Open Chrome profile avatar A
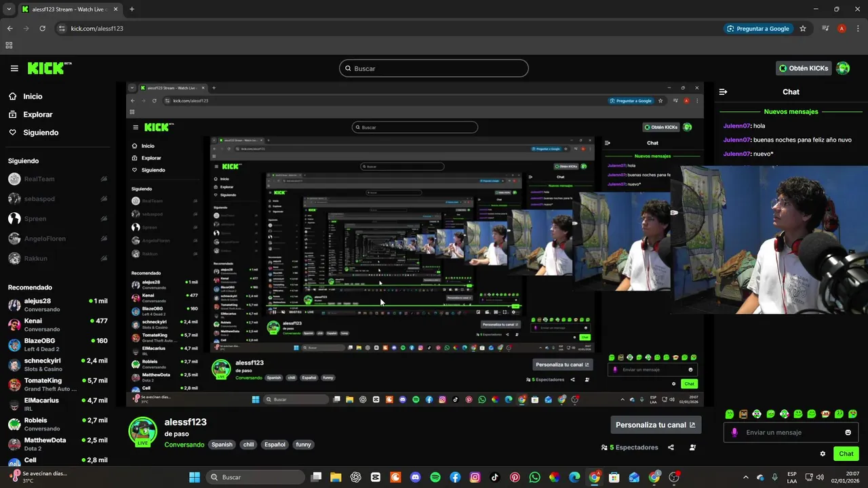Image resolution: width=868 pixels, height=488 pixels. [842, 28]
